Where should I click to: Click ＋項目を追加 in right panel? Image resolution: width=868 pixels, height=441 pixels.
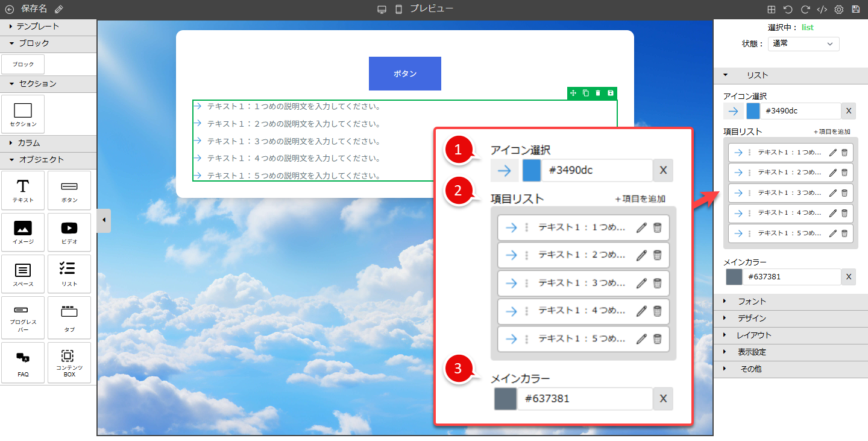click(831, 132)
